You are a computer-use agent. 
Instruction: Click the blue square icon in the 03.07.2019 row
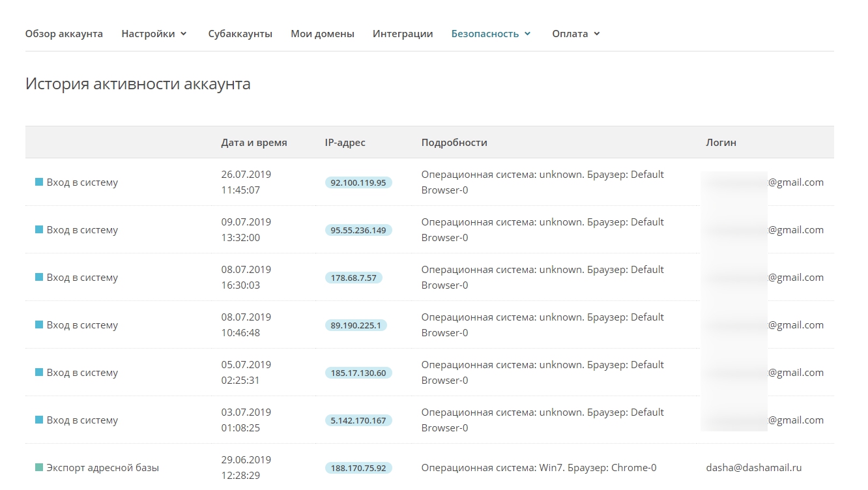coord(39,420)
